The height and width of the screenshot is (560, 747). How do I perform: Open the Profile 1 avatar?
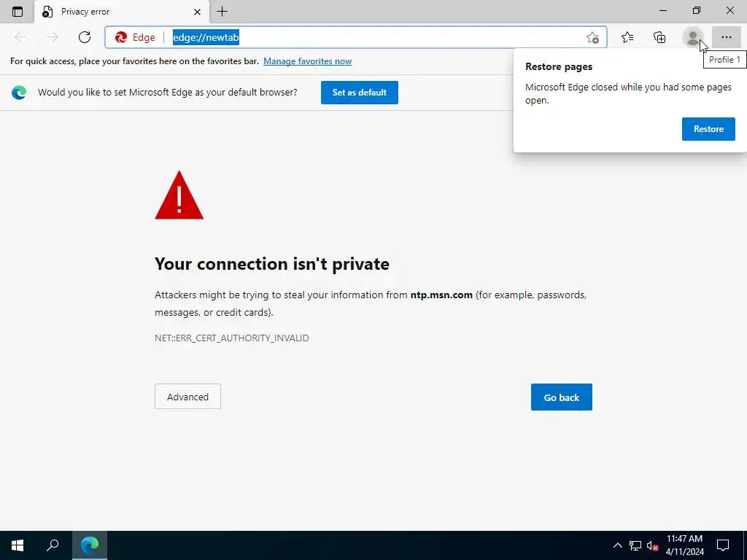coord(693,37)
